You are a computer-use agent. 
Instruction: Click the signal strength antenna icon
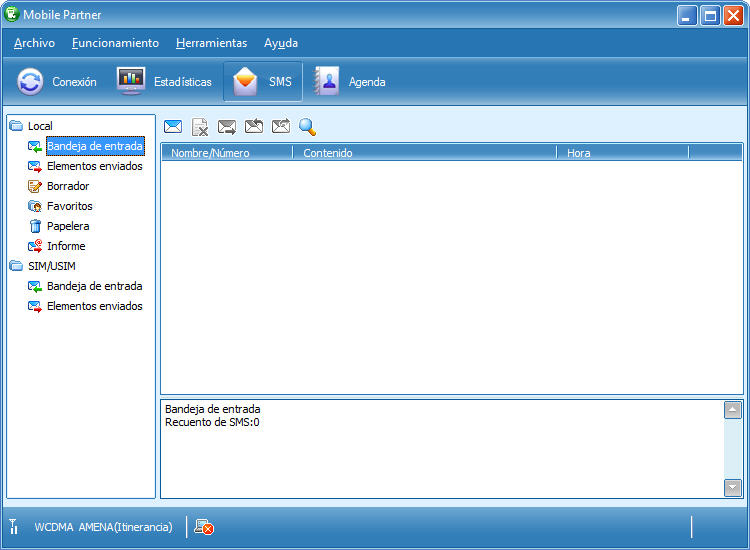[14, 527]
